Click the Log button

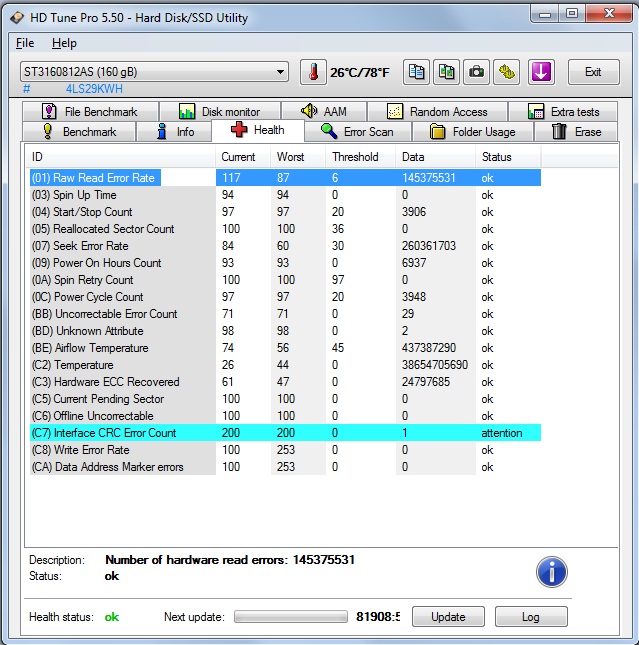click(x=531, y=617)
